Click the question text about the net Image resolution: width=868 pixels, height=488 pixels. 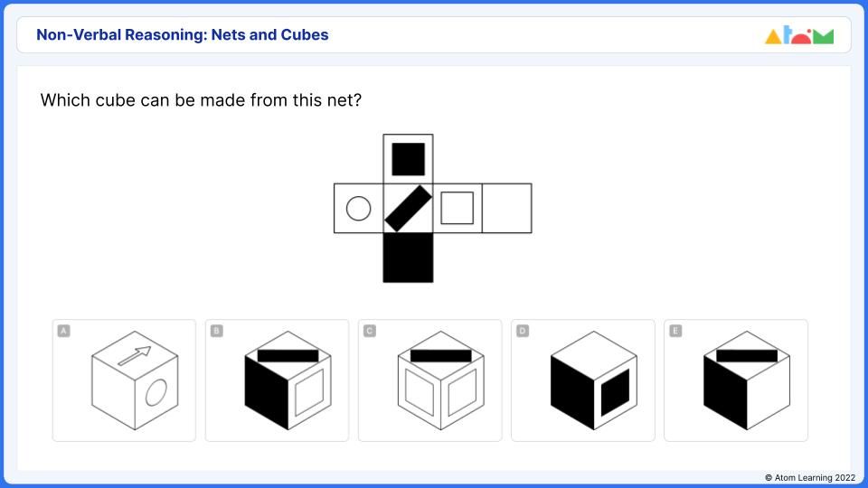coord(201,100)
